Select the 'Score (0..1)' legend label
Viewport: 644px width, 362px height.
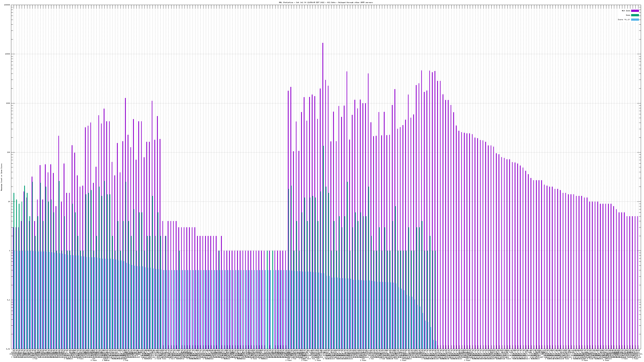coord(624,20)
